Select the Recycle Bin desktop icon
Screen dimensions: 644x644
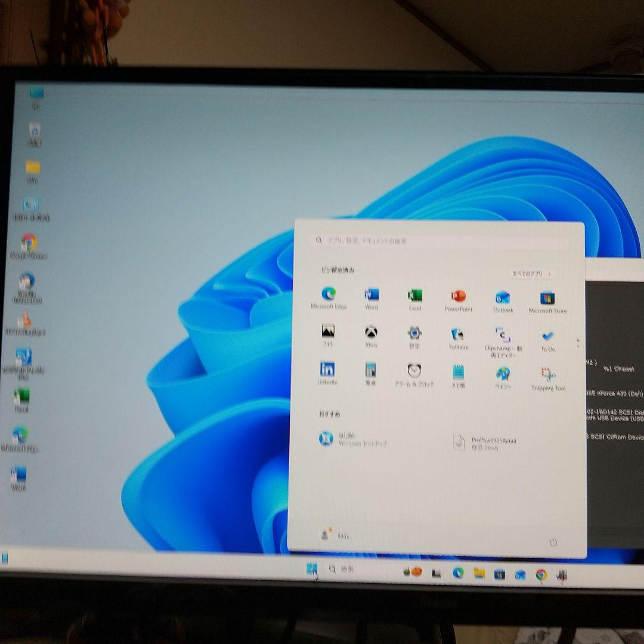point(35,135)
